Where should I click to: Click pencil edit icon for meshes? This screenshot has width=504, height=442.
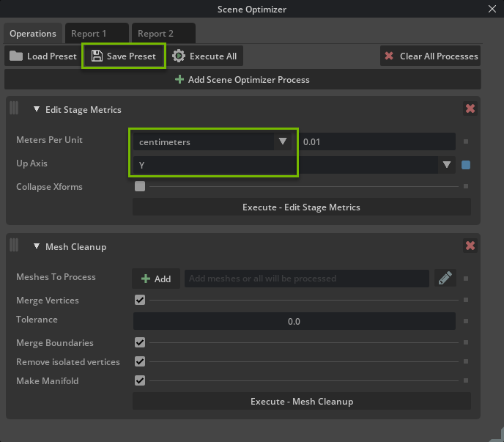(445, 278)
